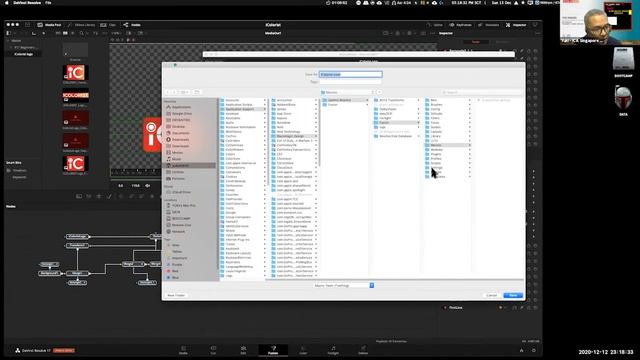Screen dimensions: 640x360
Task: Open the Deliver page at the bottom
Action: (x=363, y=350)
